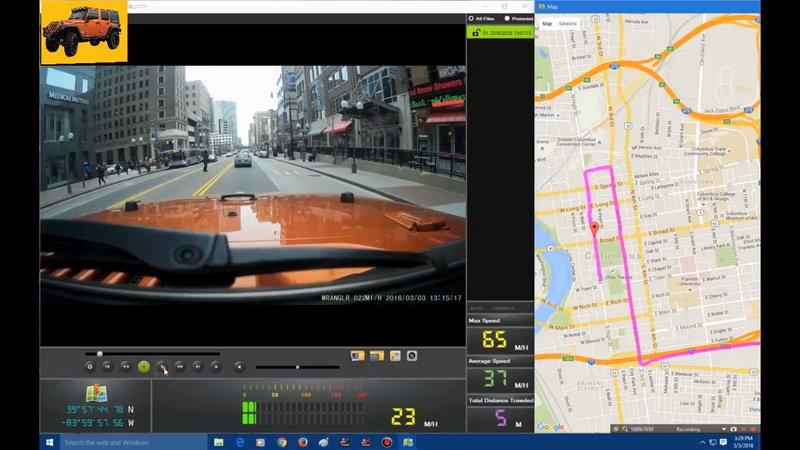This screenshot has width=800, height=450.
Task: Click the Recording dropdown in recorder bar
Action: (x=723, y=429)
